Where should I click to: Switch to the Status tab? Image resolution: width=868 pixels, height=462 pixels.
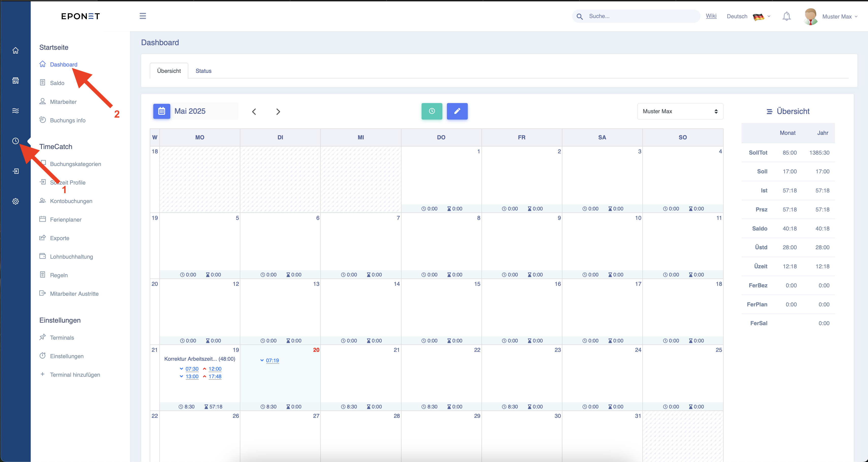pos(204,71)
